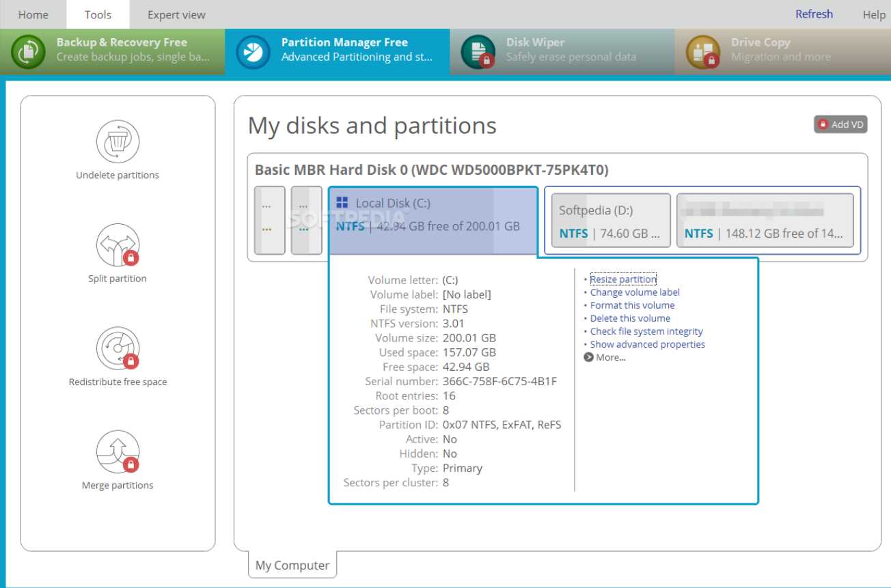Open the Expert view
The image size is (891, 588).
click(175, 14)
